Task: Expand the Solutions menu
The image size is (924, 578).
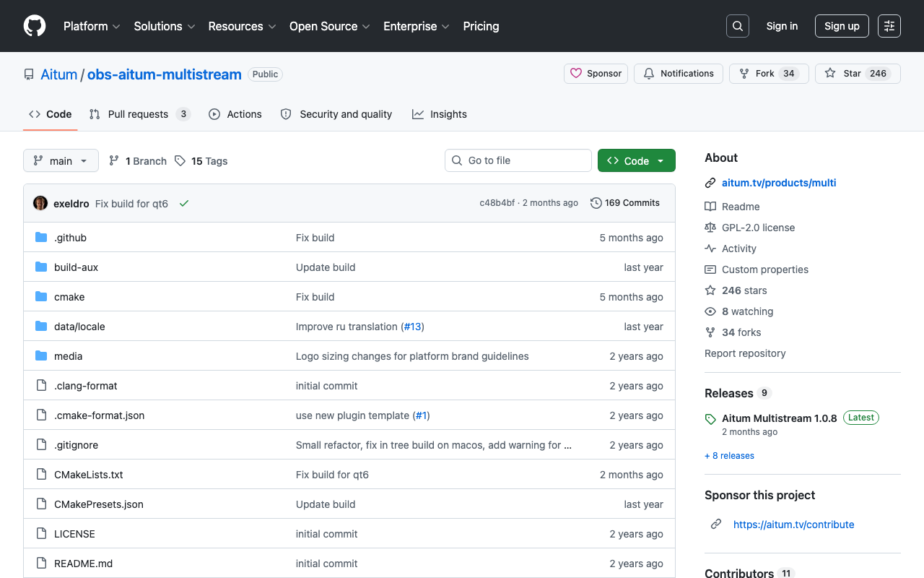Action: (165, 26)
